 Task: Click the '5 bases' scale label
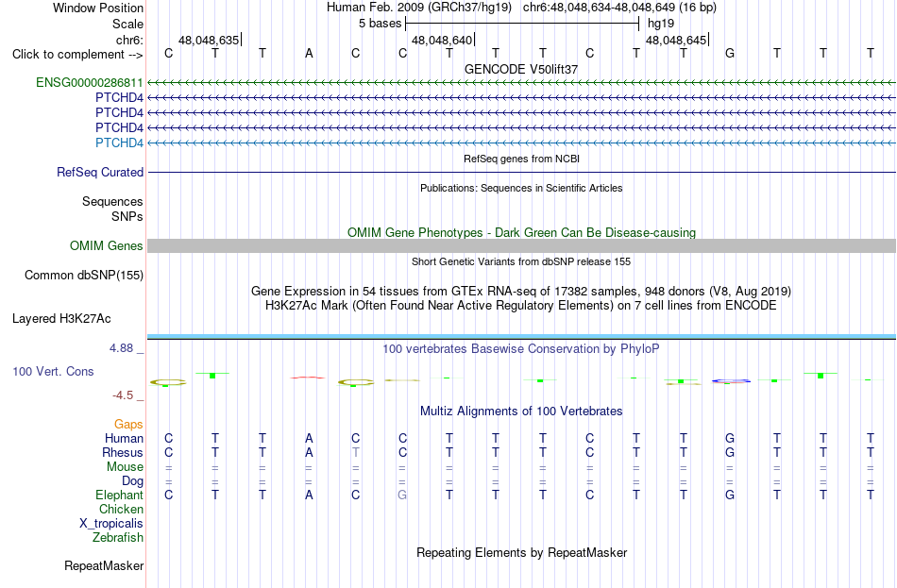click(x=380, y=24)
